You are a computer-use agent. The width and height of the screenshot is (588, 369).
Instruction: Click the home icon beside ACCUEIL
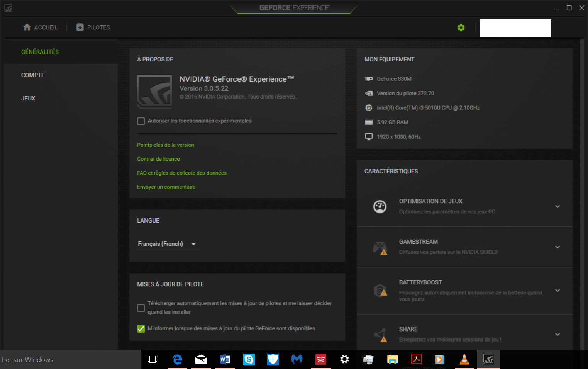27,27
